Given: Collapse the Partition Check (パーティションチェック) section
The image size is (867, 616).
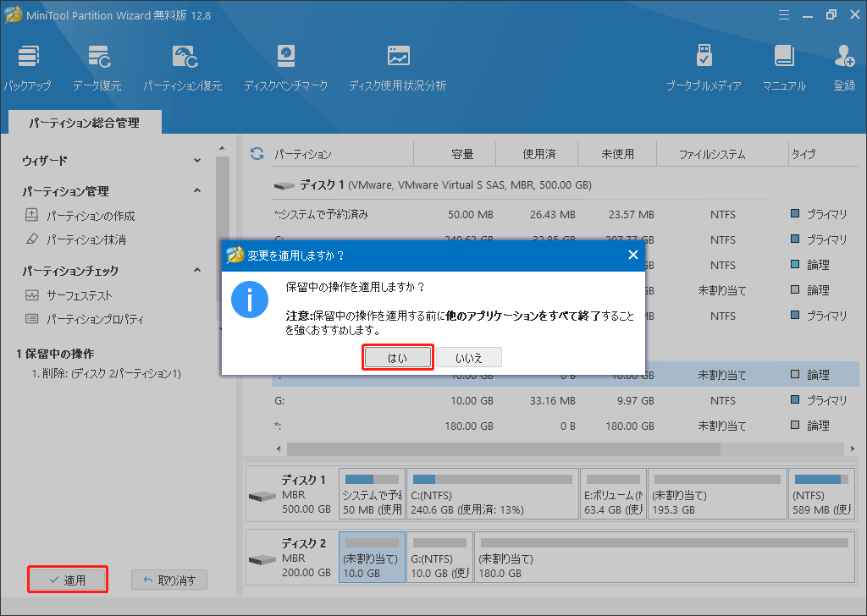Looking at the screenshot, I should (197, 270).
